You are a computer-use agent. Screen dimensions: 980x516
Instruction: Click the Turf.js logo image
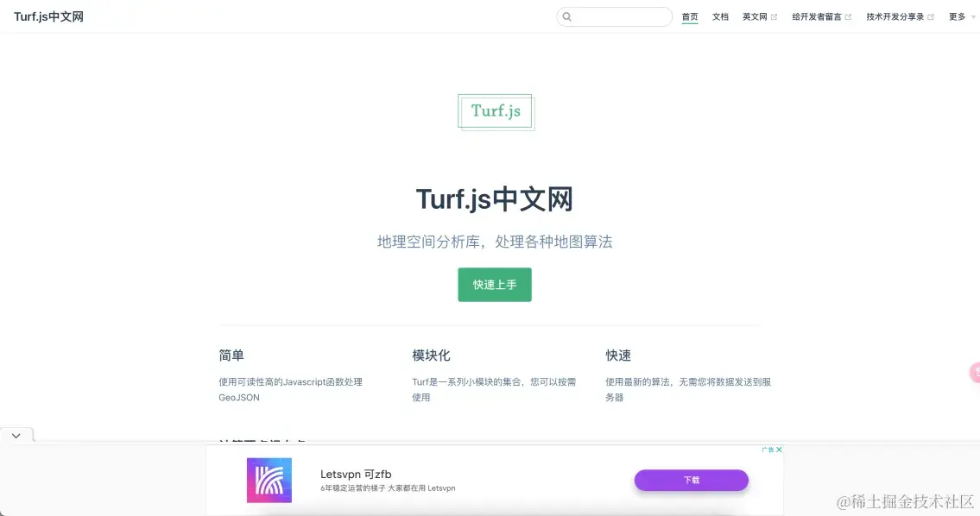(x=496, y=112)
